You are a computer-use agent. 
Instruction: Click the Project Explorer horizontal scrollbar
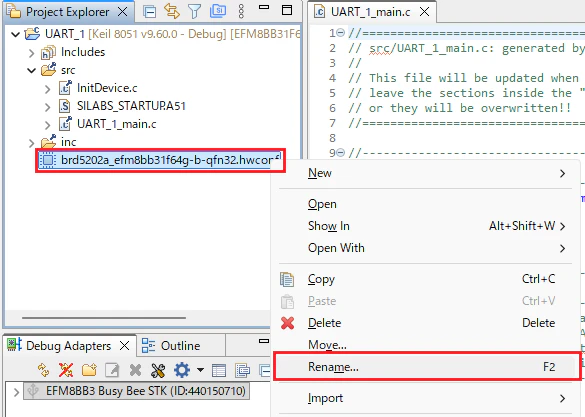tap(104, 318)
